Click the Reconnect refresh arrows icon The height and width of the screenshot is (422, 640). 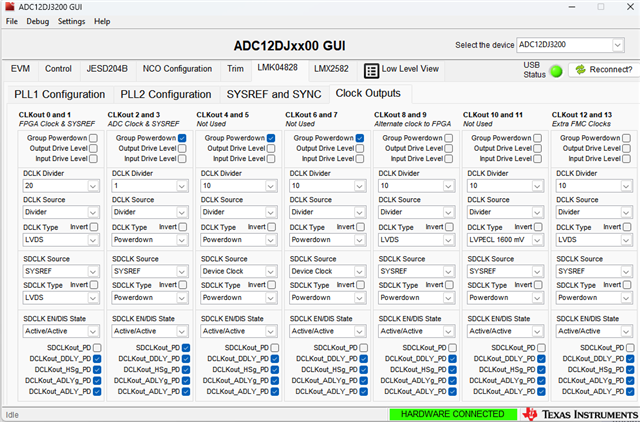tap(580, 69)
